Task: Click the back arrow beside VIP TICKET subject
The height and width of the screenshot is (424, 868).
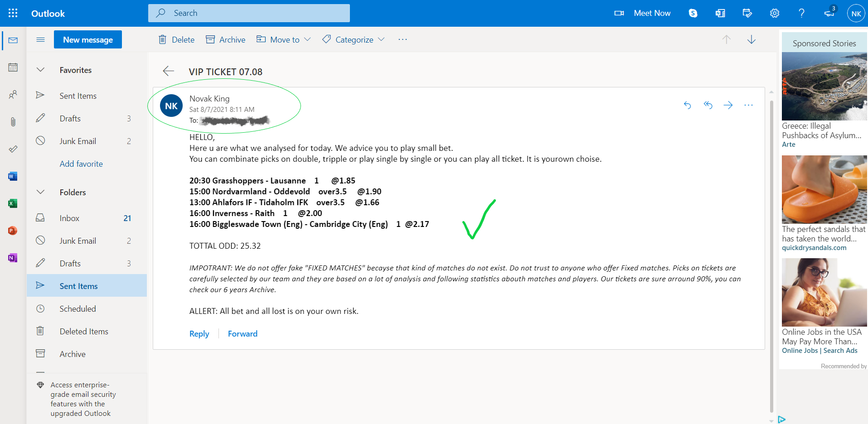Action: coord(168,71)
